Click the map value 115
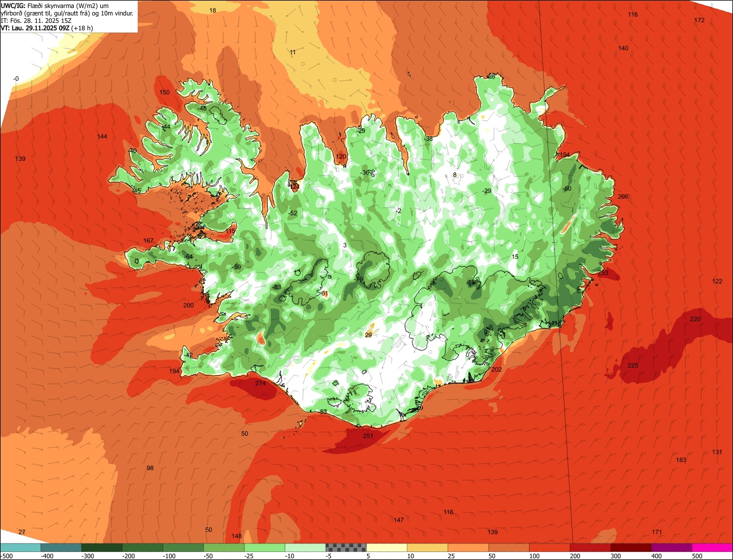 (x=230, y=231)
